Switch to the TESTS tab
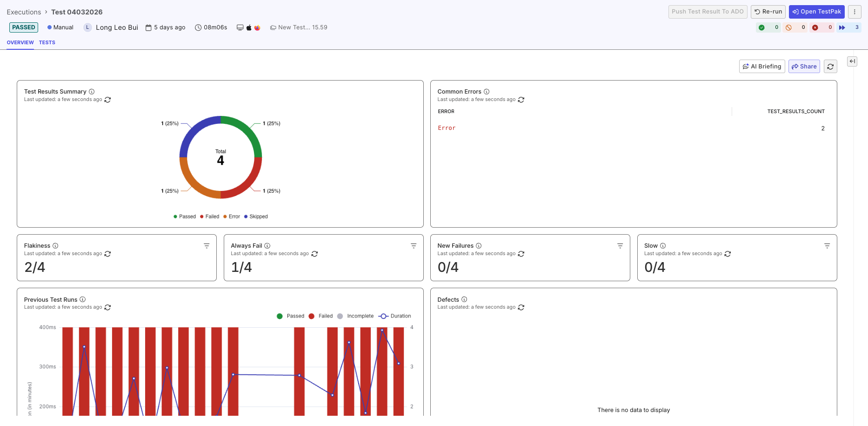Screen dimensions: 868x426 point(47,42)
